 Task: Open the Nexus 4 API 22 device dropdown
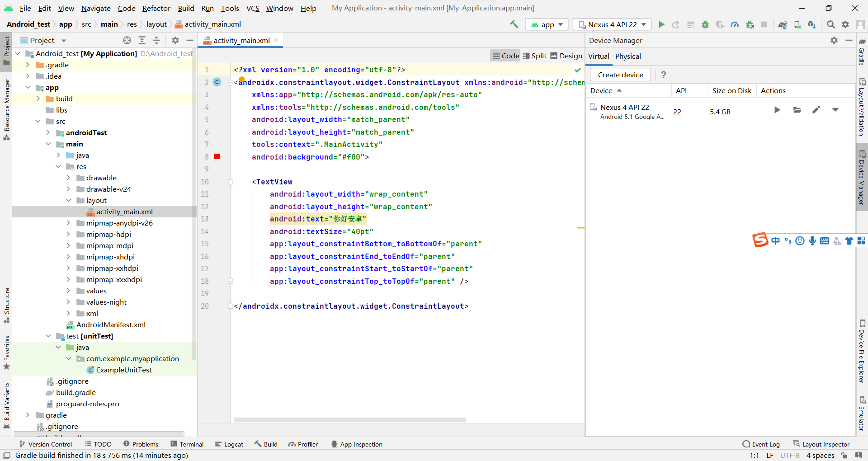[612, 24]
